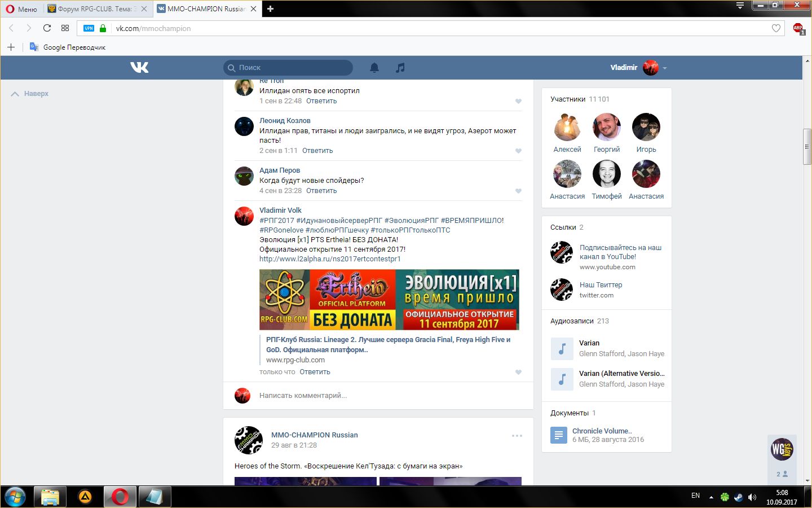Open the YouTube channel link
The height and width of the screenshot is (508, 812).
click(620, 252)
